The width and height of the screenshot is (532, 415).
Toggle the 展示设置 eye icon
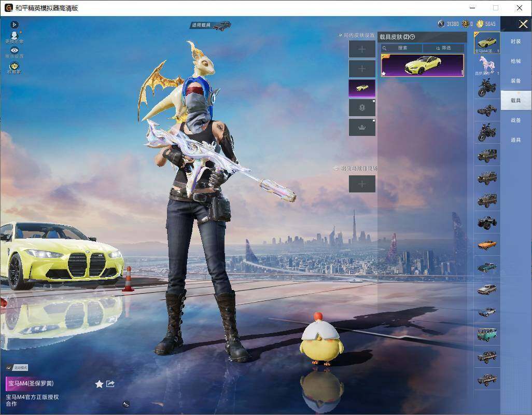14,50
